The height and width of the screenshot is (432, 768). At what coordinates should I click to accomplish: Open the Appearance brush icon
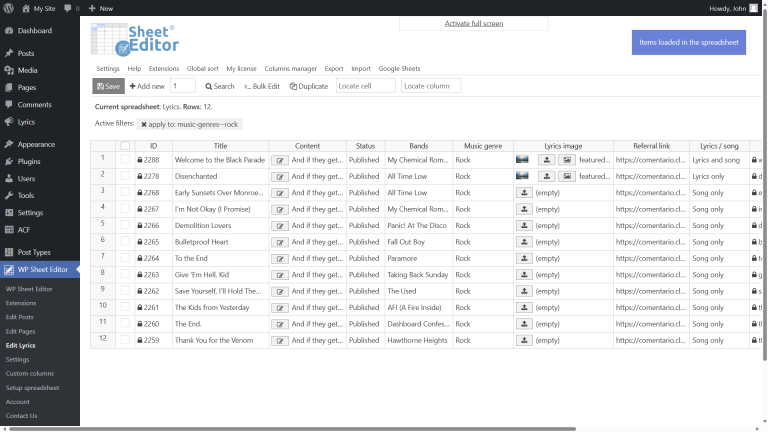pos(9,144)
